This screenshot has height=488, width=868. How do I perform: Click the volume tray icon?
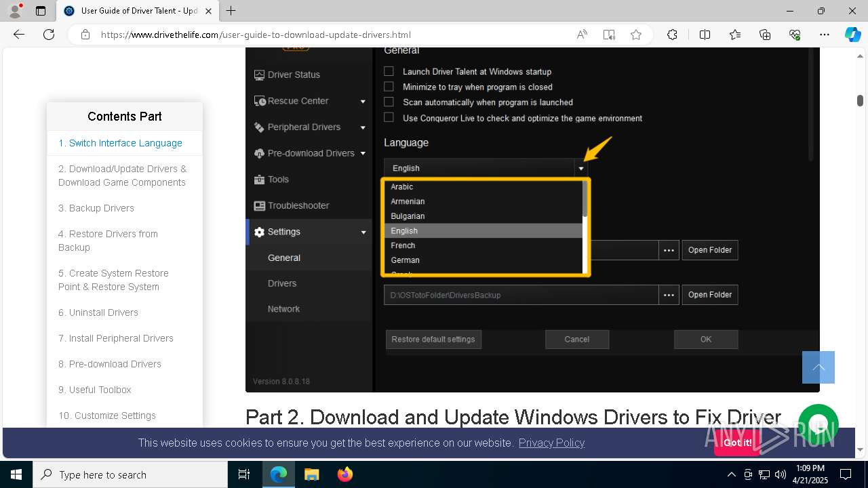pos(780,474)
